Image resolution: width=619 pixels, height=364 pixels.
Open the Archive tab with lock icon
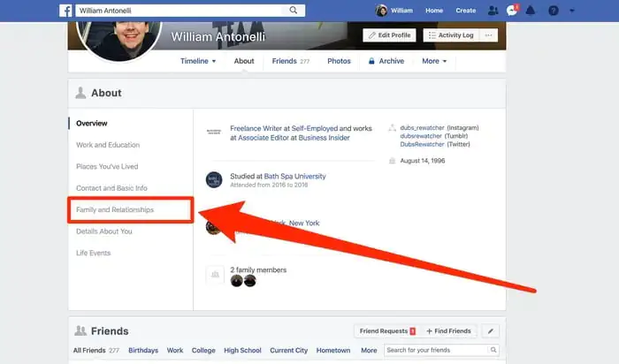pyautogui.click(x=386, y=61)
